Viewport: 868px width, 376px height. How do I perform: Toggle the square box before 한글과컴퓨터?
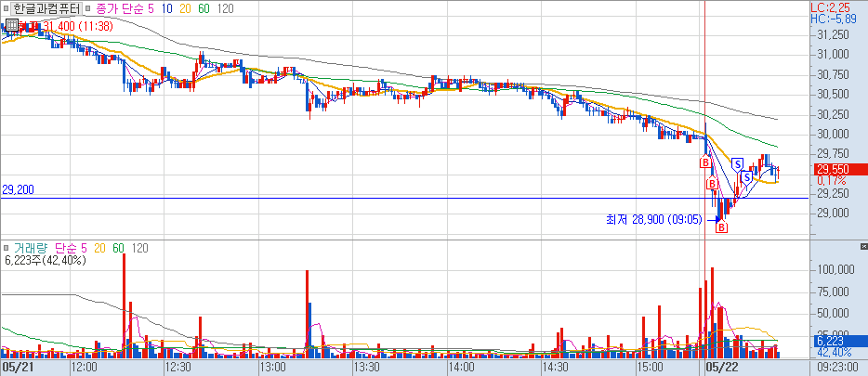click(6, 8)
